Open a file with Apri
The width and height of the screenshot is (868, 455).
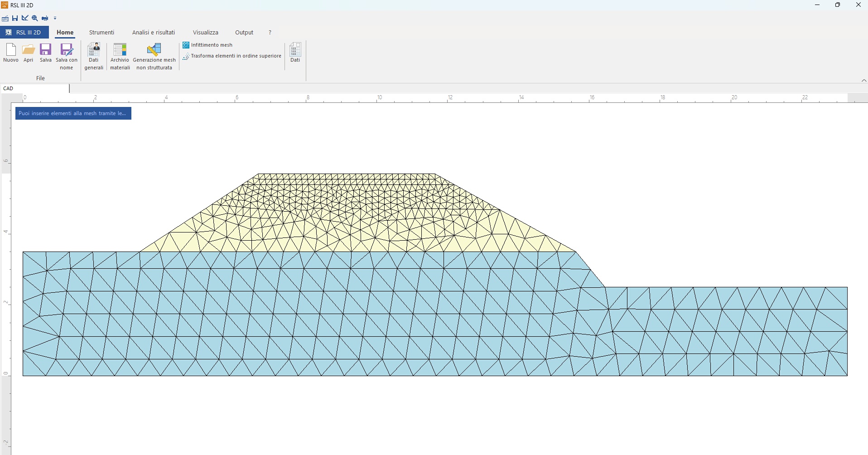click(x=29, y=53)
